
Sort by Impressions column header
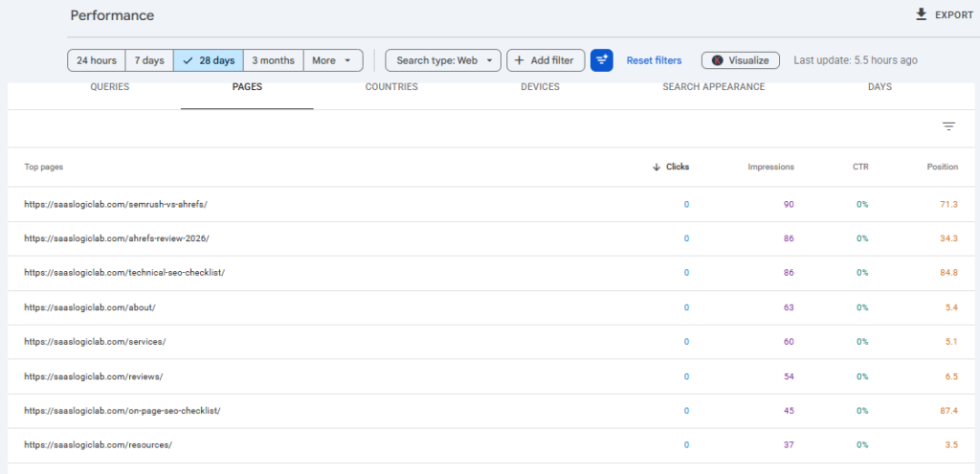pyautogui.click(x=770, y=167)
